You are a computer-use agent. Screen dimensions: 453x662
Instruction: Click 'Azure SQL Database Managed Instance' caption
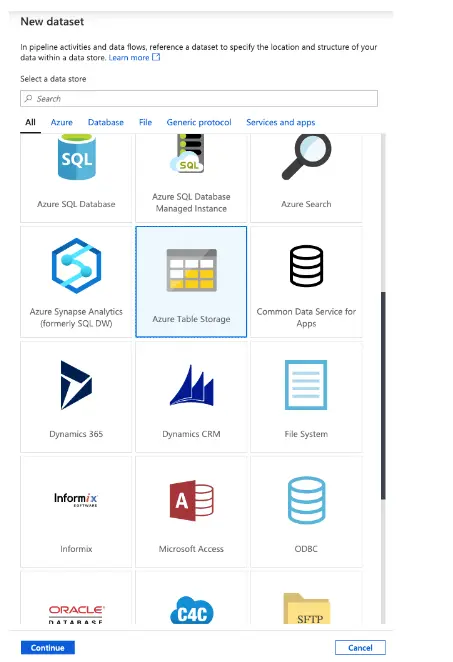[x=191, y=203]
